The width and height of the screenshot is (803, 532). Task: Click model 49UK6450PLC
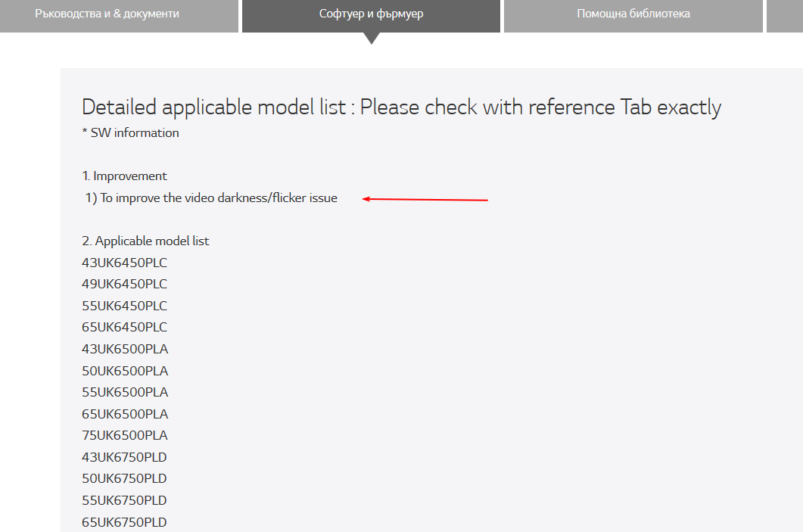(x=124, y=285)
